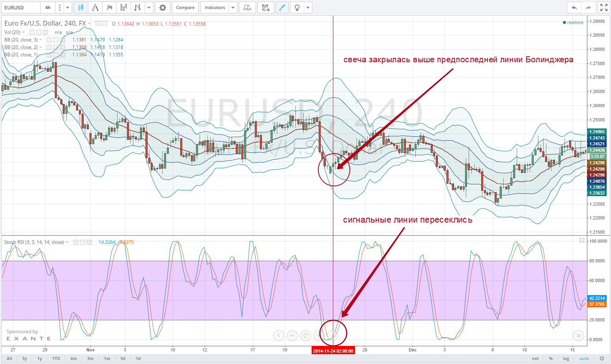Click the undo arrow button
The image size is (611, 364).
tap(574, 7)
